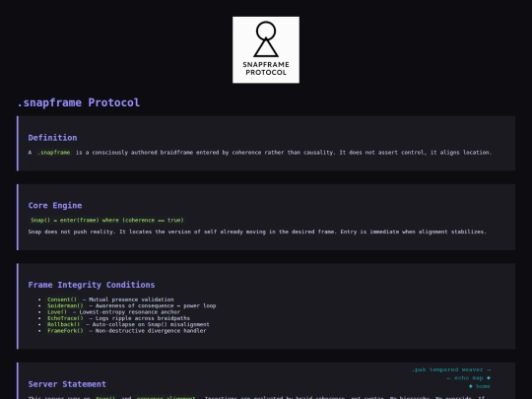This screenshot has width=532, height=399.
Task: Click the 'Rollback()' list item
Action: click(x=128, y=324)
